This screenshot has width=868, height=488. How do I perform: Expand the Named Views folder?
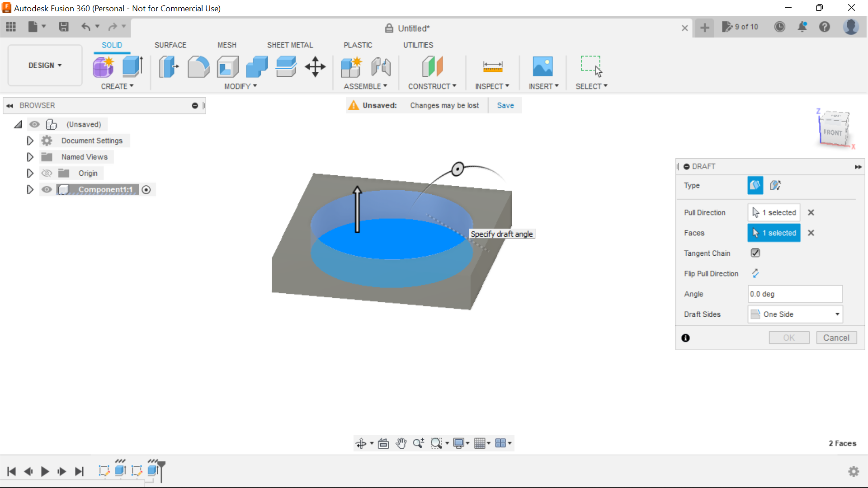click(x=29, y=157)
